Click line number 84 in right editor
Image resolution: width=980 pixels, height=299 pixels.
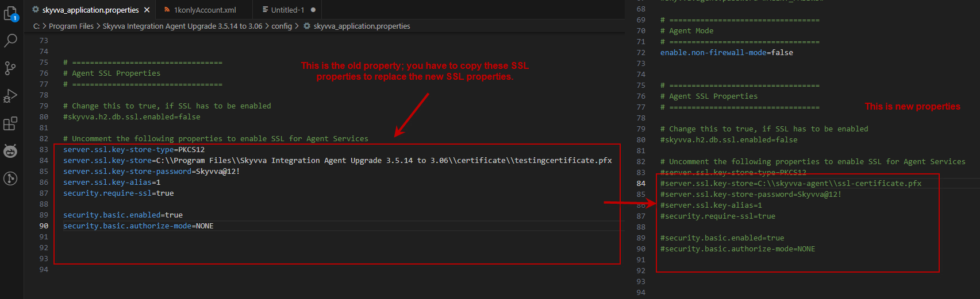641,184
